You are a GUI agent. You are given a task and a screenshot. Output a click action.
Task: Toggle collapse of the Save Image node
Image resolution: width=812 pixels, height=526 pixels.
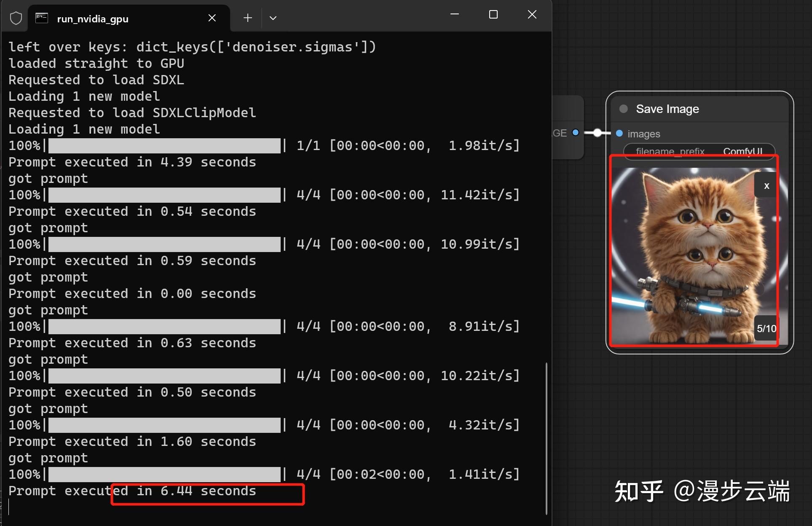tap(623, 109)
